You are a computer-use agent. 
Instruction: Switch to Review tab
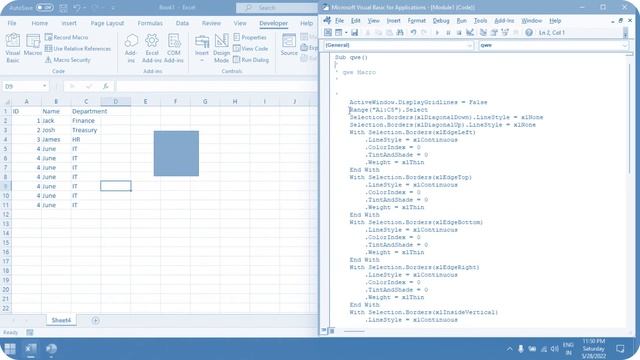211,23
